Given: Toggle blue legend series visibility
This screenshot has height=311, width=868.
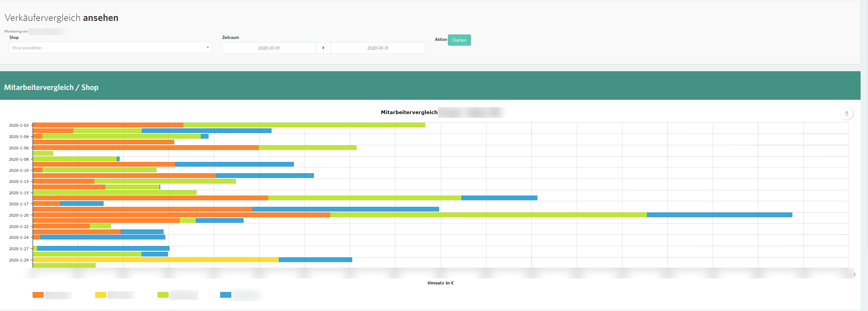Looking at the screenshot, I should coord(225,295).
